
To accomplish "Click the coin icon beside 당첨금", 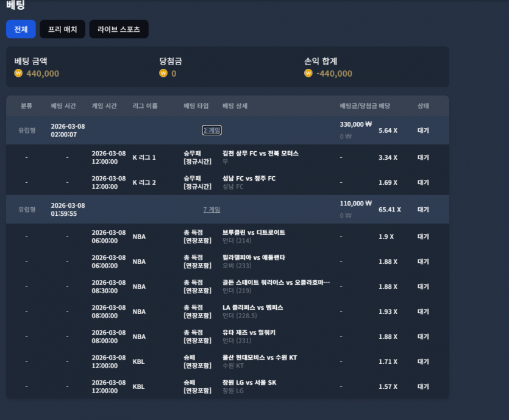I will click(x=163, y=73).
